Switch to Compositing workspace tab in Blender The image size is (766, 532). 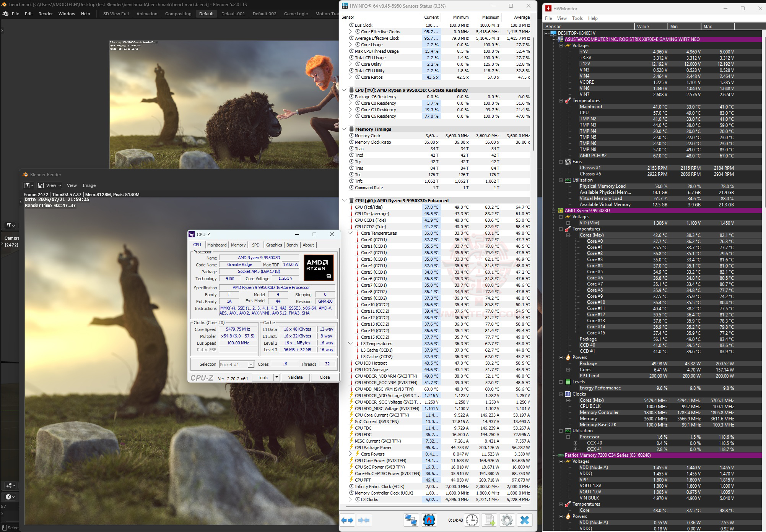pos(178,14)
